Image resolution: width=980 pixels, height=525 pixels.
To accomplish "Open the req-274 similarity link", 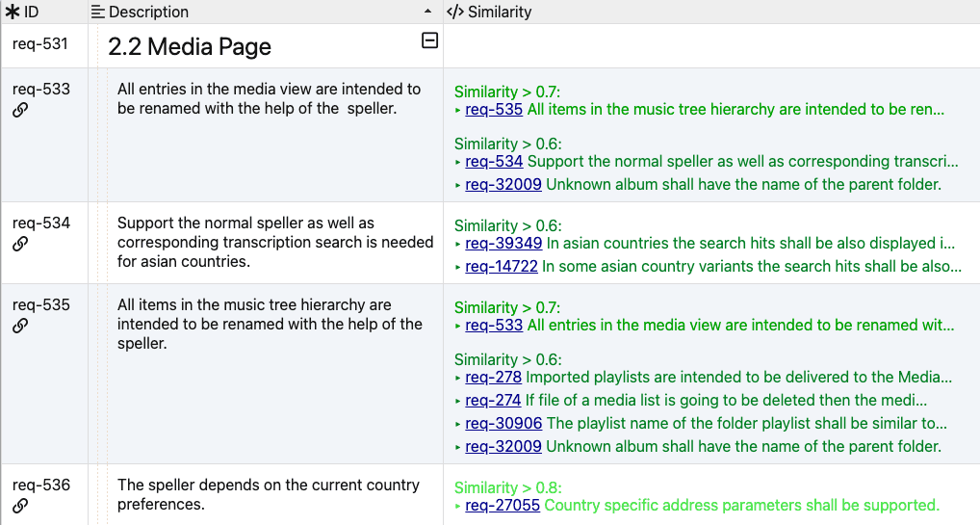I will pos(493,401).
